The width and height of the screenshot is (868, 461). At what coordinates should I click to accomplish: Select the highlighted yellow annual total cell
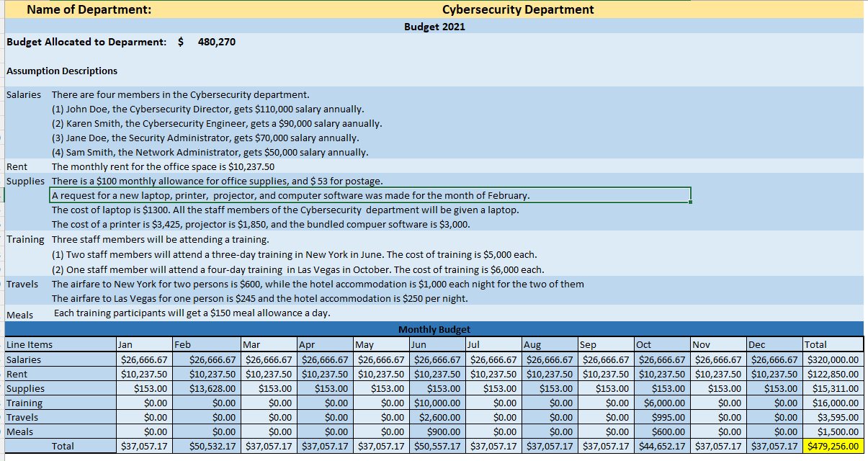coord(833,445)
